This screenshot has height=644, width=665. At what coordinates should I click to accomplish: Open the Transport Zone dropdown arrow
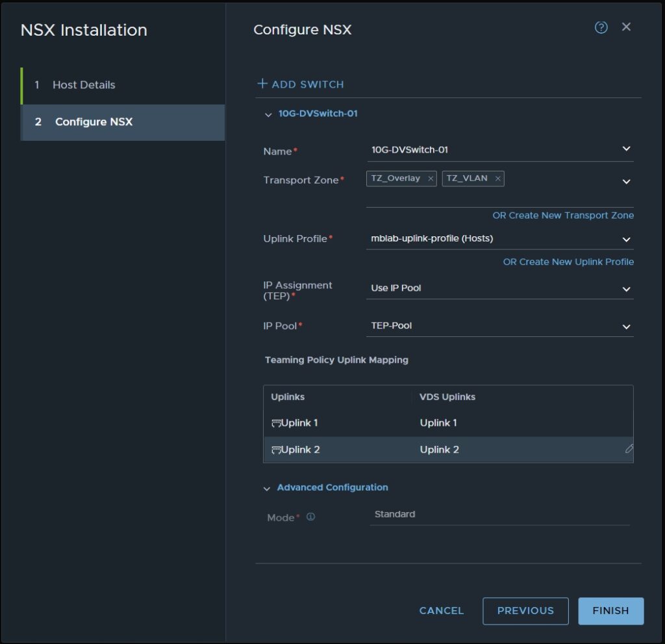tap(626, 182)
